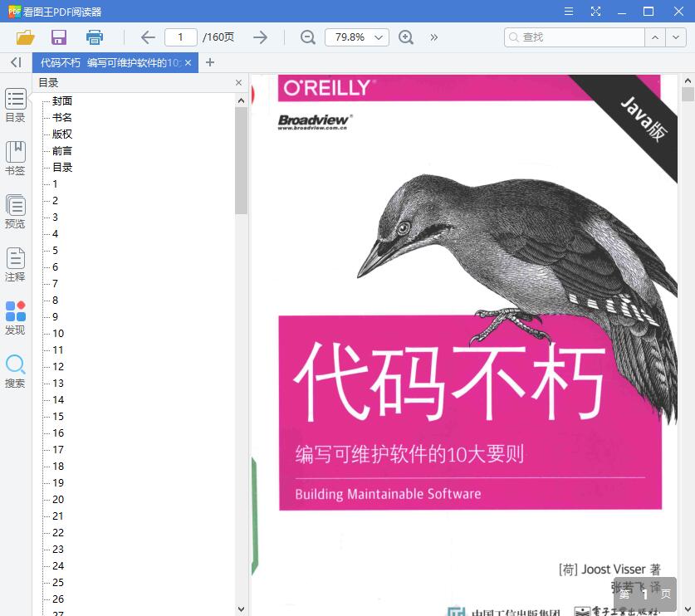Go to next page arrow
Screen dimensions: 695x616
[260, 37]
